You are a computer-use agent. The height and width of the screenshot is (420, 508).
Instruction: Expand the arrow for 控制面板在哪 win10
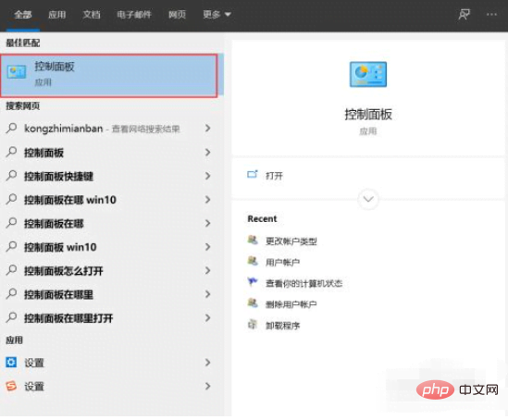point(207,200)
